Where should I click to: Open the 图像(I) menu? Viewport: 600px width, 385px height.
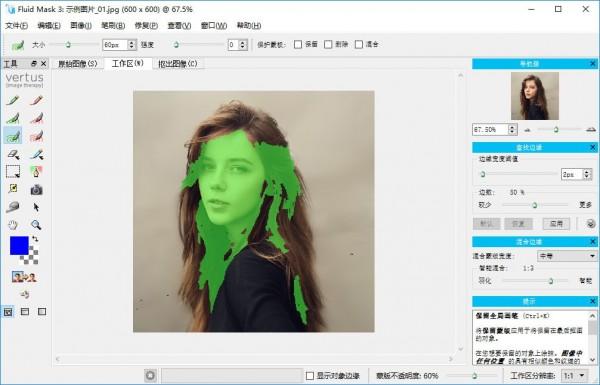81,26
